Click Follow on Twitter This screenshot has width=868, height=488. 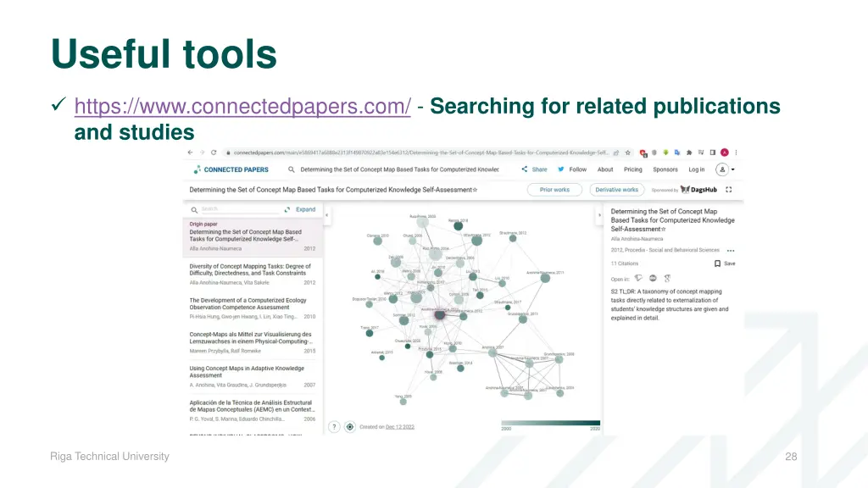click(x=572, y=169)
